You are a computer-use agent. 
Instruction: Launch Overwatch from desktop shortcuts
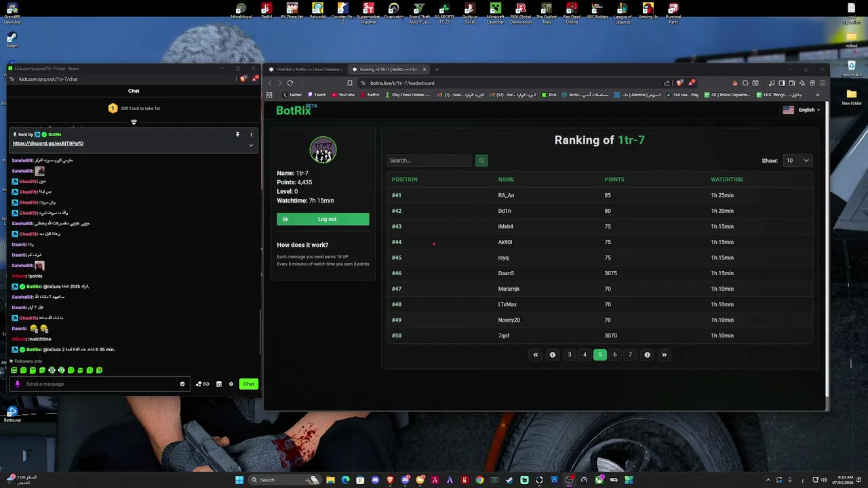393,12
